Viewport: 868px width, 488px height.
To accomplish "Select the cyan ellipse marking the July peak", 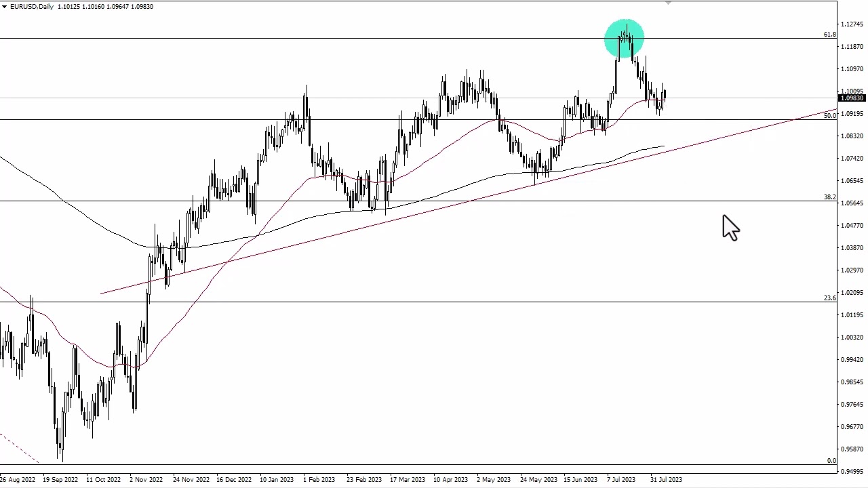I will point(624,39).
